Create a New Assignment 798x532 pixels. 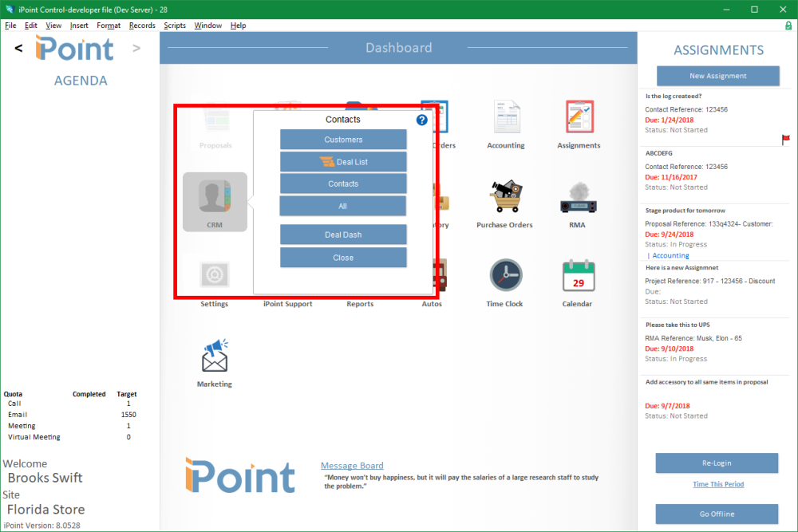coord(717,75)
